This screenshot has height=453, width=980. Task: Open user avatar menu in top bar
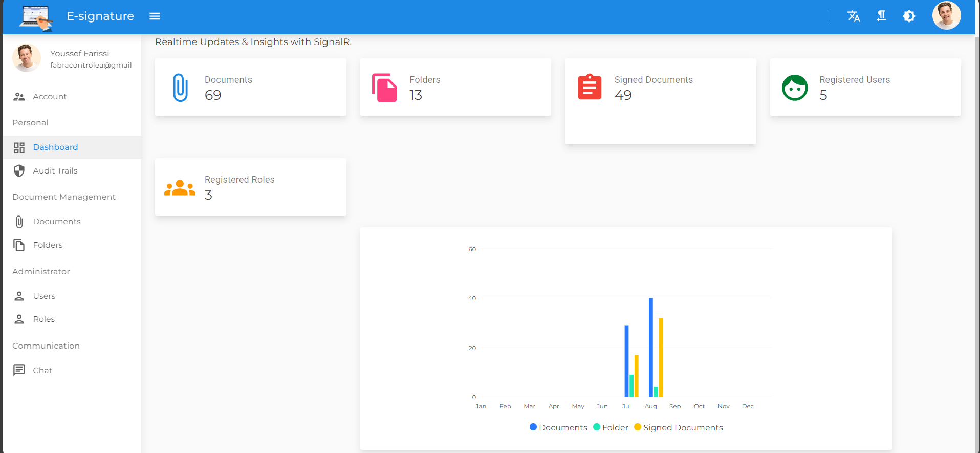pyautogui.click(x=946, y=16)
